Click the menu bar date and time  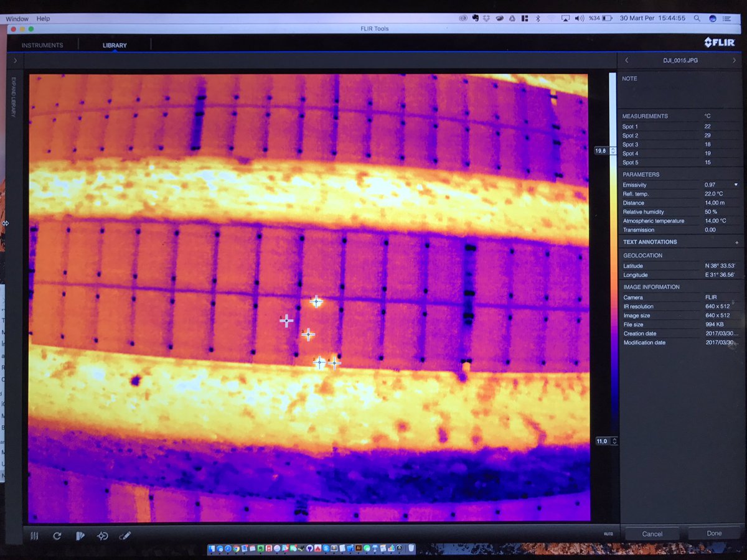tap(652, 19)
